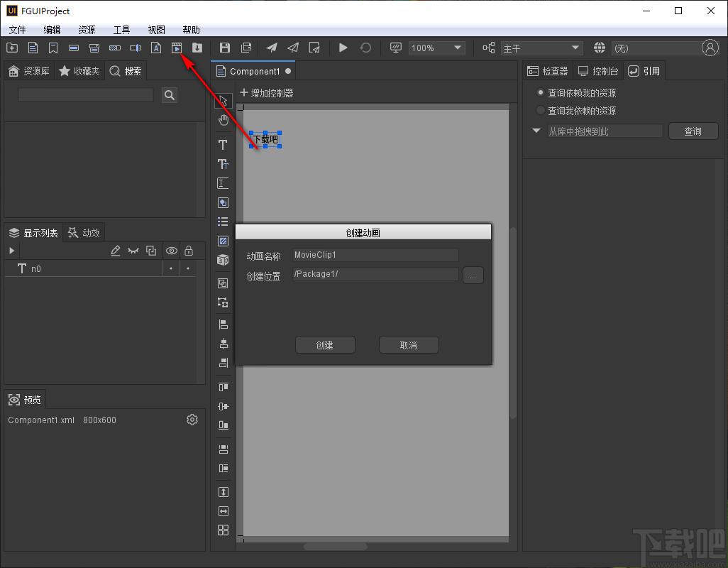This screenshot has width=728, height=568.
Task: Open the 工具 menu
Action: click(121, 30)
